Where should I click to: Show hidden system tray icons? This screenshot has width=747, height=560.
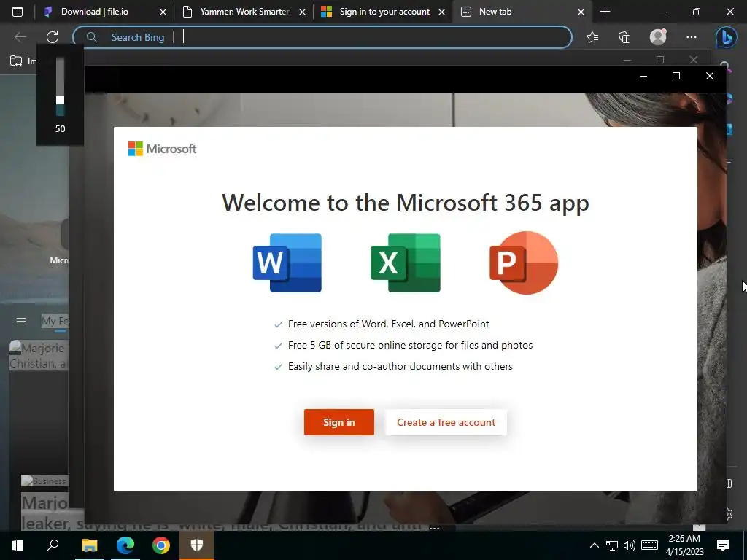(594, 545)
